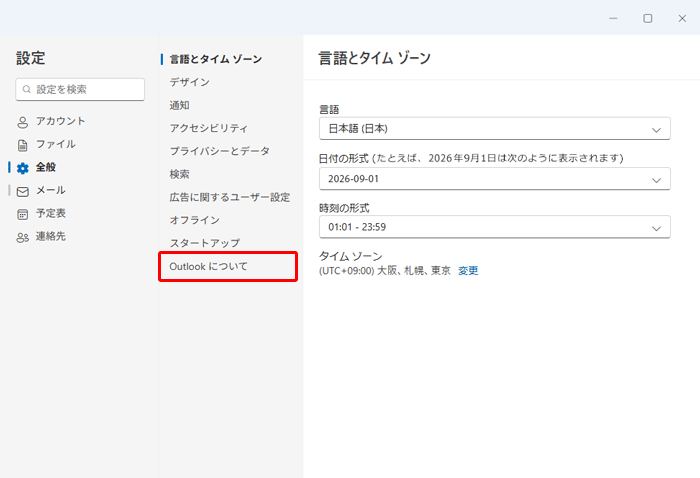The width and height of the screenshot is (700, 478).
Task: Open プライバシーとデータ settings
Action: pyautogui.click(x=220, y=151)
